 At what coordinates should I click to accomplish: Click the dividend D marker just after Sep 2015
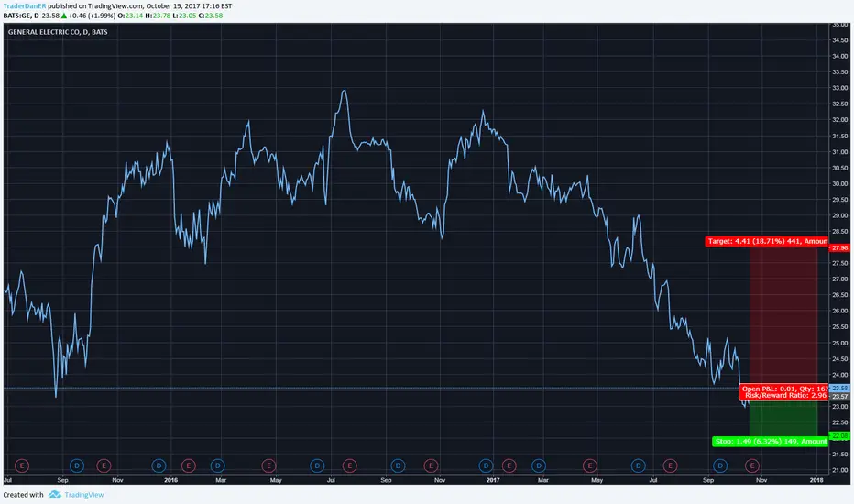point(77,466)
